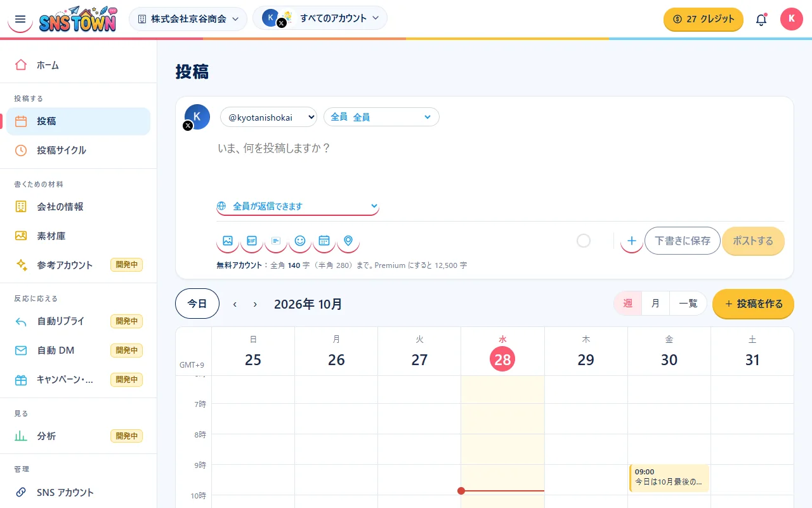Open the emoji picker

[x=300, y=241]
